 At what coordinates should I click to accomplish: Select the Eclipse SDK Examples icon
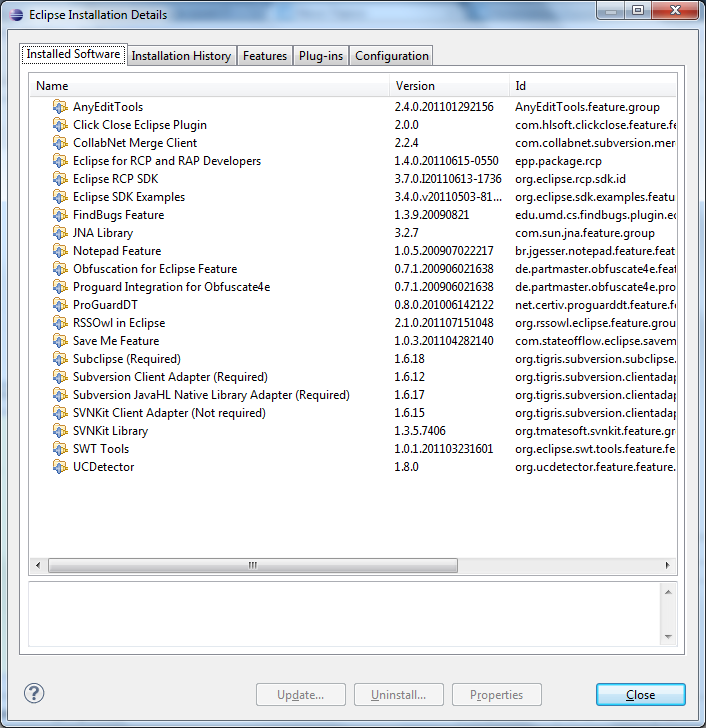[x=59, y=197]
